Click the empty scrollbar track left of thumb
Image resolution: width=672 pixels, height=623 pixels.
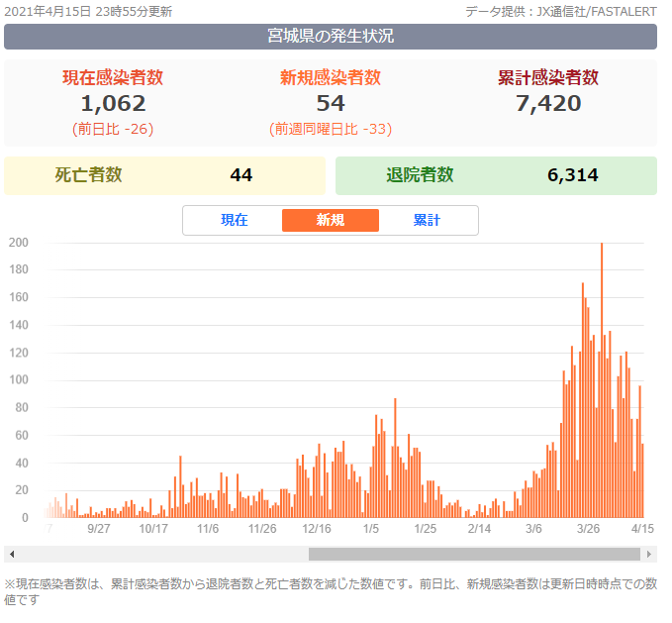(x=158, y=554)
